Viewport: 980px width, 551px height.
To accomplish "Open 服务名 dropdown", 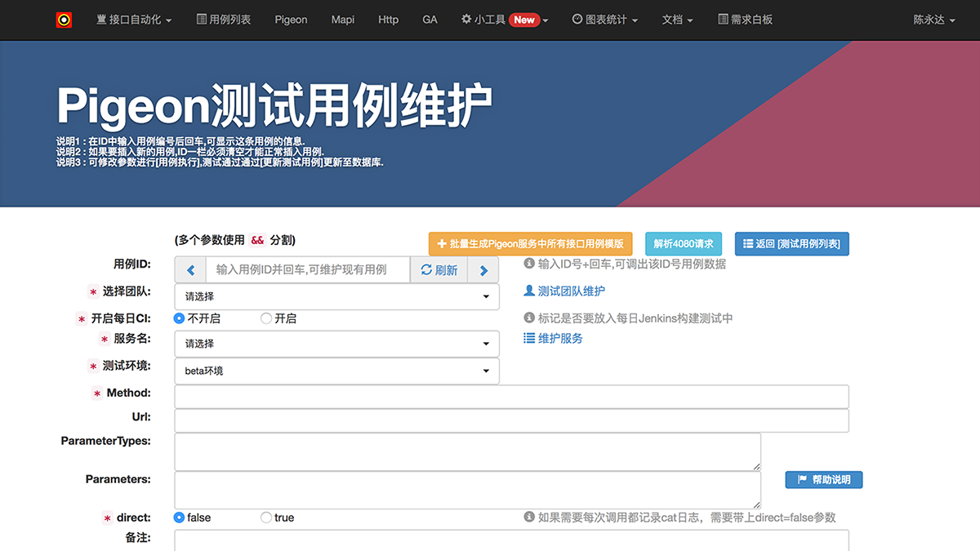I will (x=336, y=344).
